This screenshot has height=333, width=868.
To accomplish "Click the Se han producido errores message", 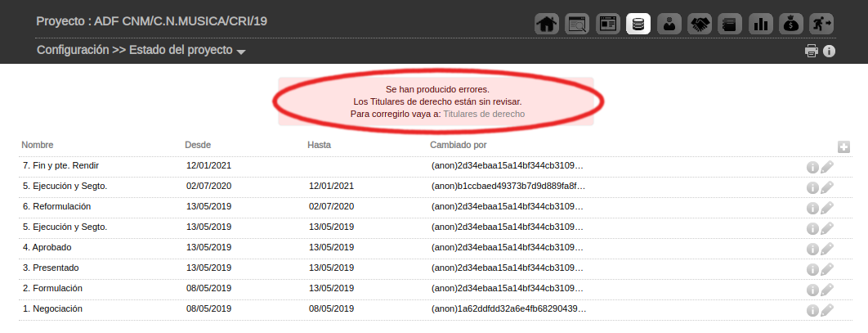I will (437, 88).
